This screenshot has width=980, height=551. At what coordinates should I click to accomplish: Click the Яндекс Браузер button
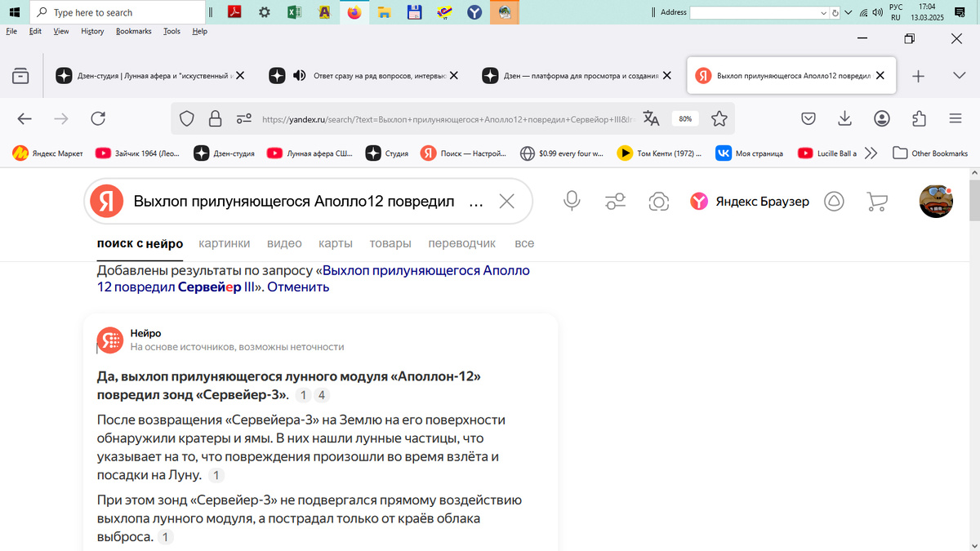[750, 201]
